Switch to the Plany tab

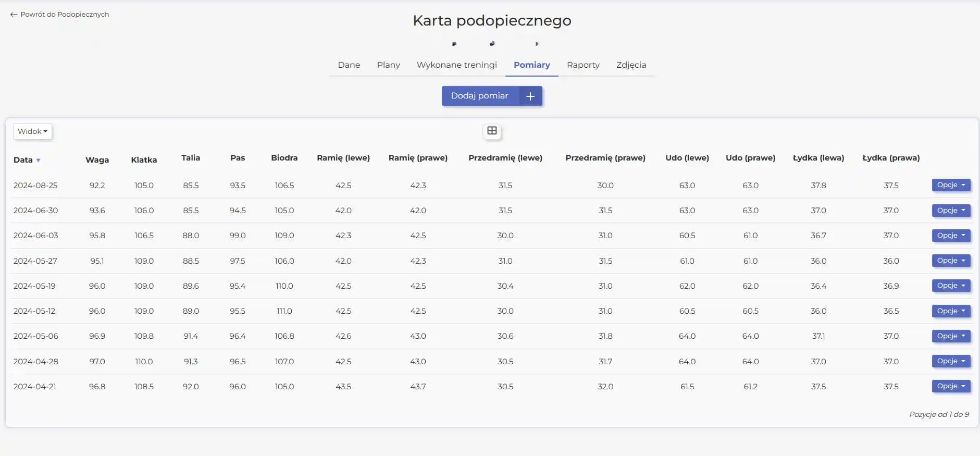click(389, 65)
